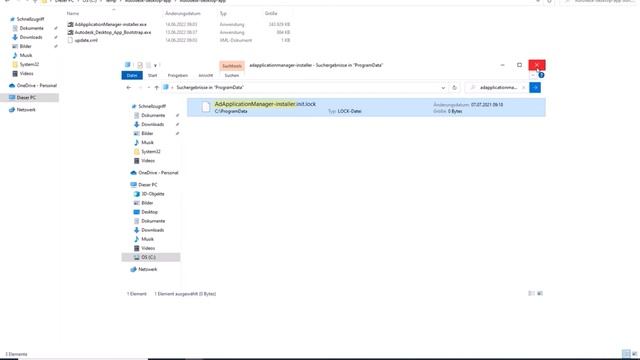Open Bilder in background window sidebar

coord(25,46)
